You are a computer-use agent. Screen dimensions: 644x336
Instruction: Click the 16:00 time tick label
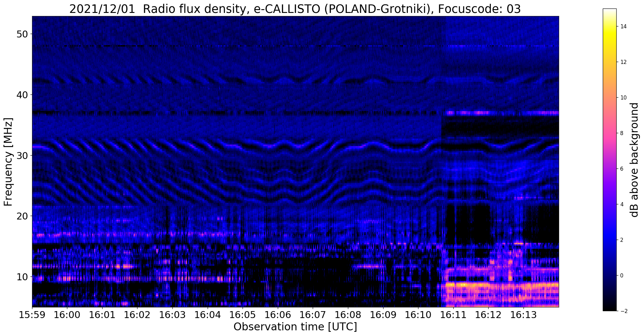[x=67, y=315]
